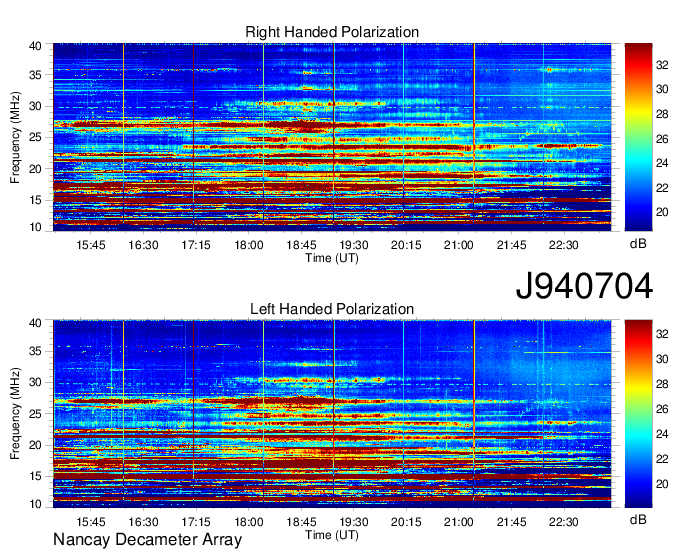Image resolution: width=680 pixels, height=552 pixels.
Task: Click 22 dB tick on Left Handed colorbar
Action: [x=662, y=459]
